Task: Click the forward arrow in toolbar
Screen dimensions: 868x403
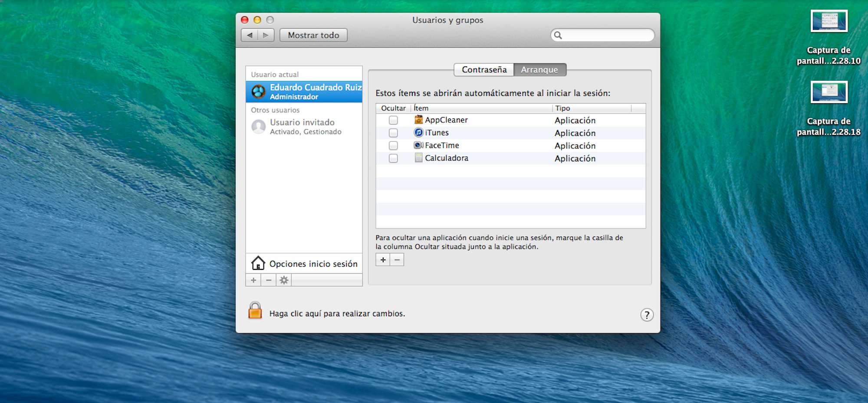Action: [x=266, y=35]
